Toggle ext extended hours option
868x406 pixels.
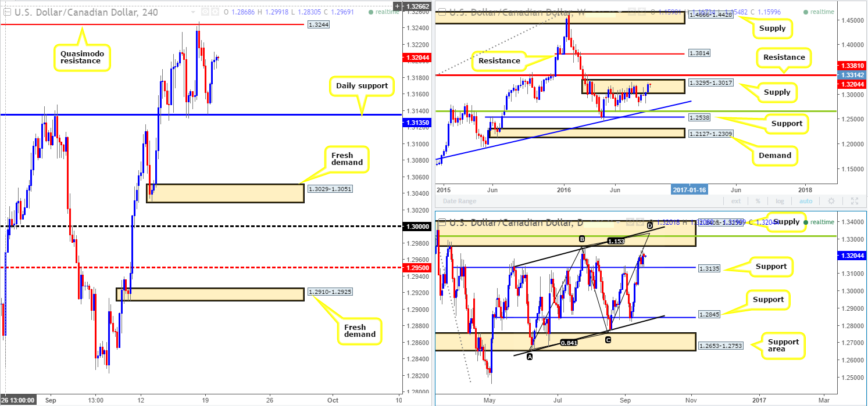[x=736, y=201]
